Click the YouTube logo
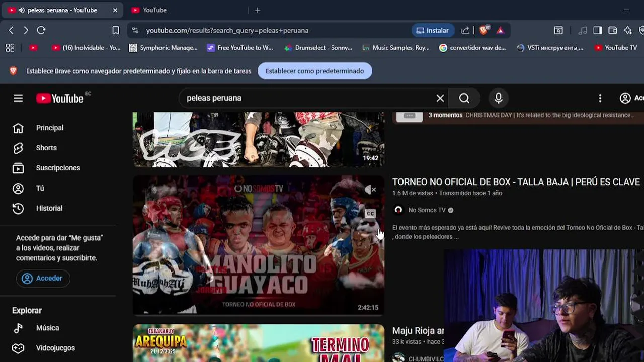This screenshot has width=644, height=362. (x=60, y=98)
